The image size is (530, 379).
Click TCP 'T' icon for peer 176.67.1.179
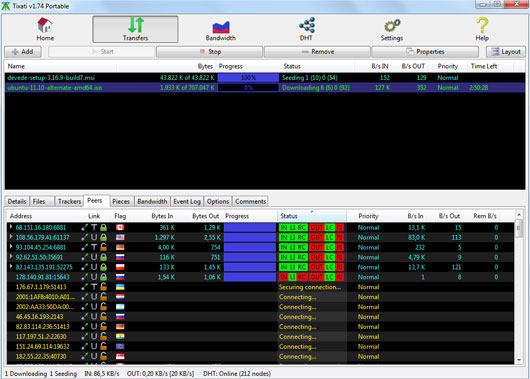point(94,287)
